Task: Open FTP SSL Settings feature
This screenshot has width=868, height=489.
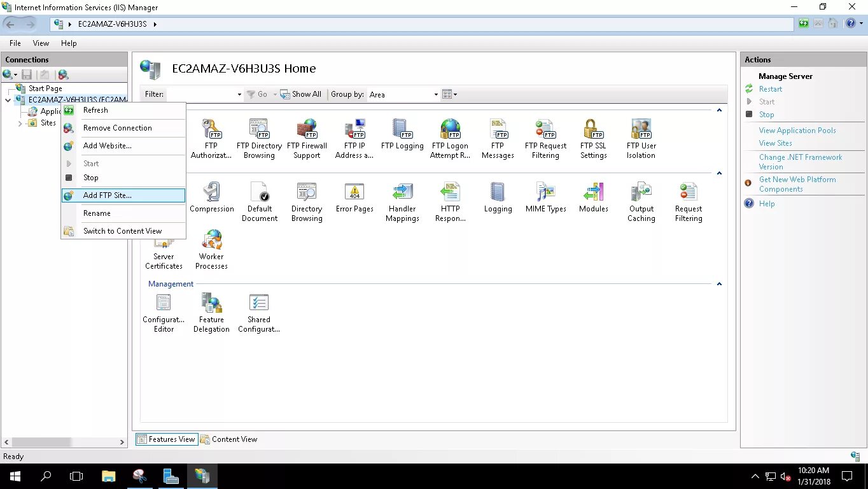Action: (593, 139)
